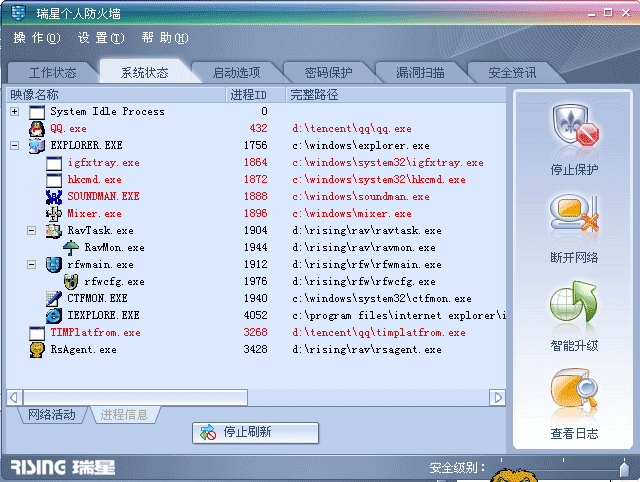Open the 密码保护 tab
Viewport: 640px width, 482px height.
click(329, 73)
